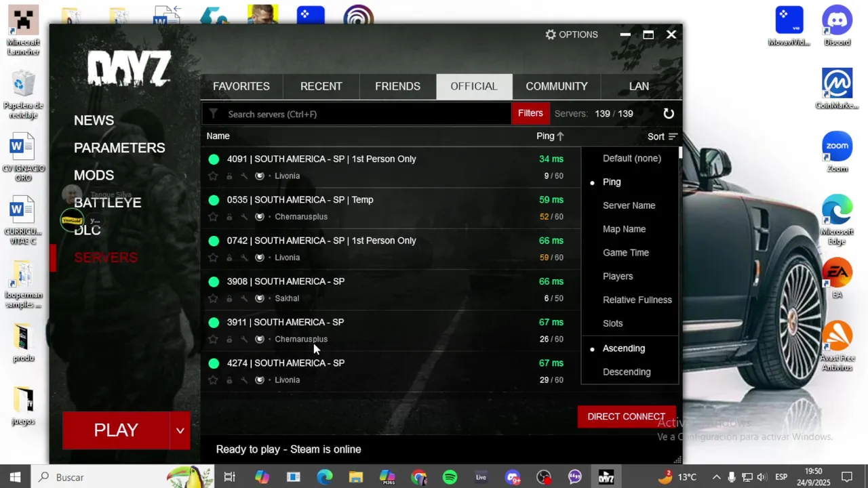Switch to the LAN tab
The height and width of the screenshot is (488, 868).
(639, 87)
